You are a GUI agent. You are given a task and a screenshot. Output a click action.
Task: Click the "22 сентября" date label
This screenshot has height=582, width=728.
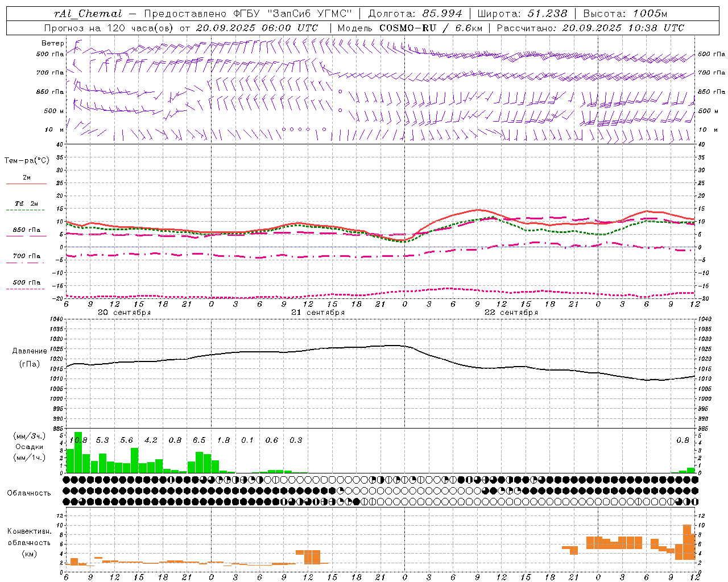pos(511,313)
